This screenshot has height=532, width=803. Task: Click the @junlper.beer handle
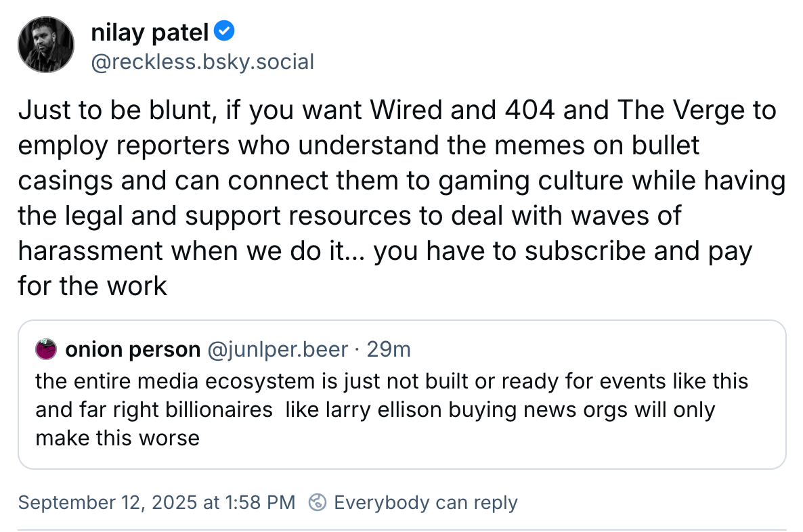coord(278,349)
